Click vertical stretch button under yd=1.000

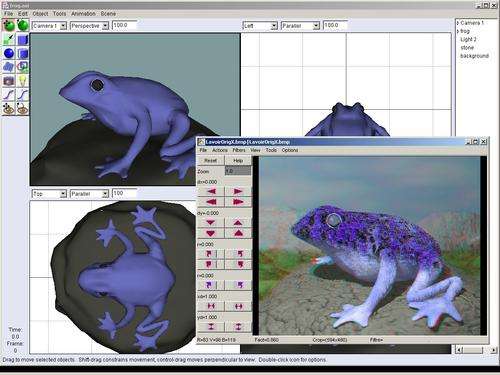(238, 327)
